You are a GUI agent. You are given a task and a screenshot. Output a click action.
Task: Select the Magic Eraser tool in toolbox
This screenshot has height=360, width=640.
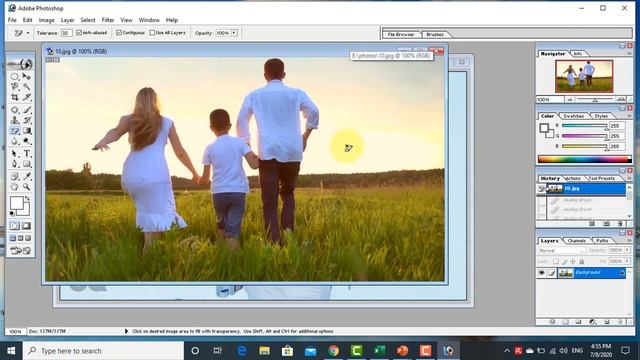[x=15, y=131]
